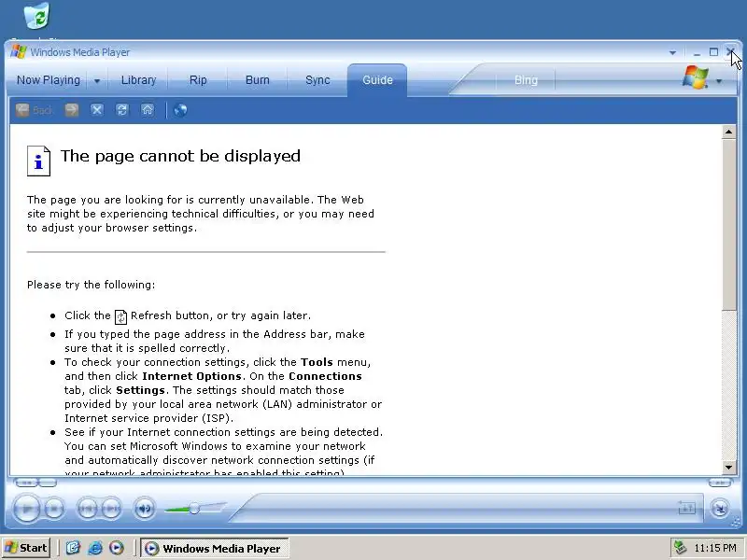Click the bold 'Tools' word
747x560 pixels.
pos(317,362)
